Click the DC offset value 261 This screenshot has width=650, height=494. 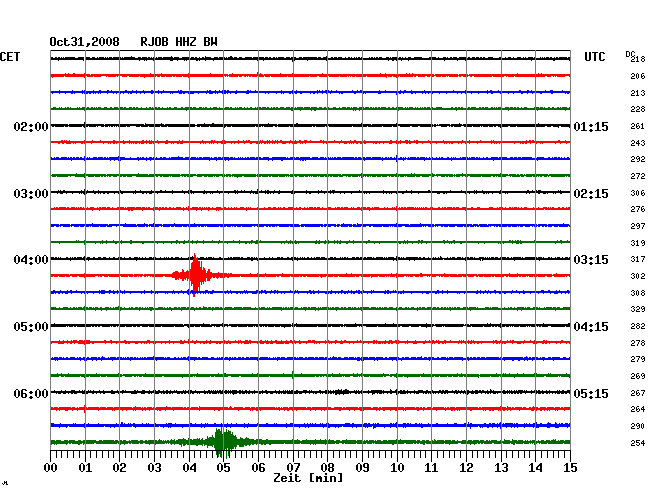pos(638,126)
